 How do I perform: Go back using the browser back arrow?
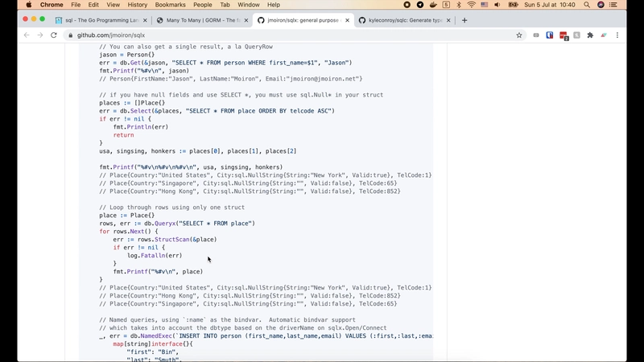click(27, 35)
